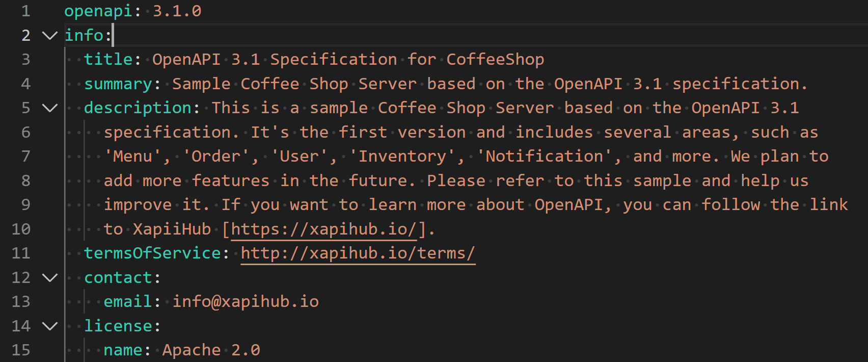Collapse the info section fold chevron
The height and width of the screenshot is (362, 868).
[49, 35]
